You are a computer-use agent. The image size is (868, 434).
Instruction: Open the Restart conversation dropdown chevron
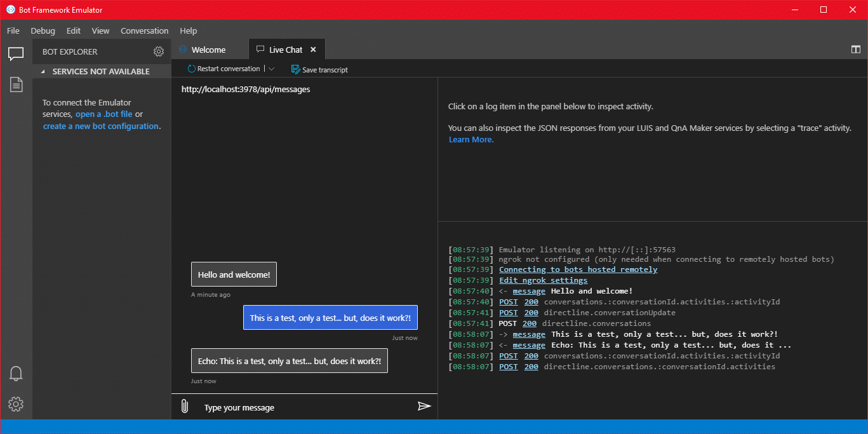[272, 69]
